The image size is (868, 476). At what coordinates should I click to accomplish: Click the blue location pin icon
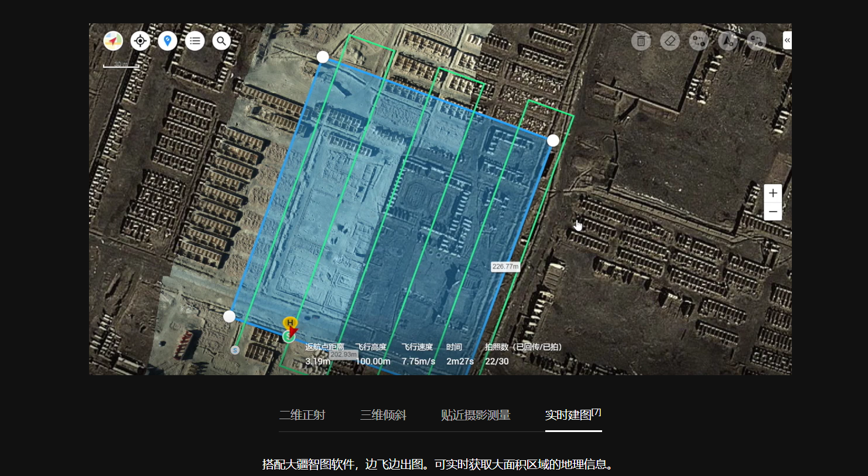168,41
